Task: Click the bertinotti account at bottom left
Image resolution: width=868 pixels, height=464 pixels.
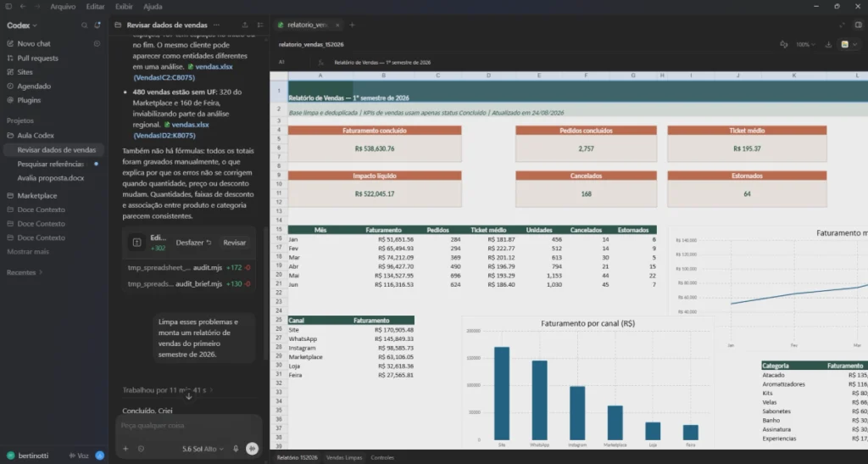Action: [x=28, y=456]
